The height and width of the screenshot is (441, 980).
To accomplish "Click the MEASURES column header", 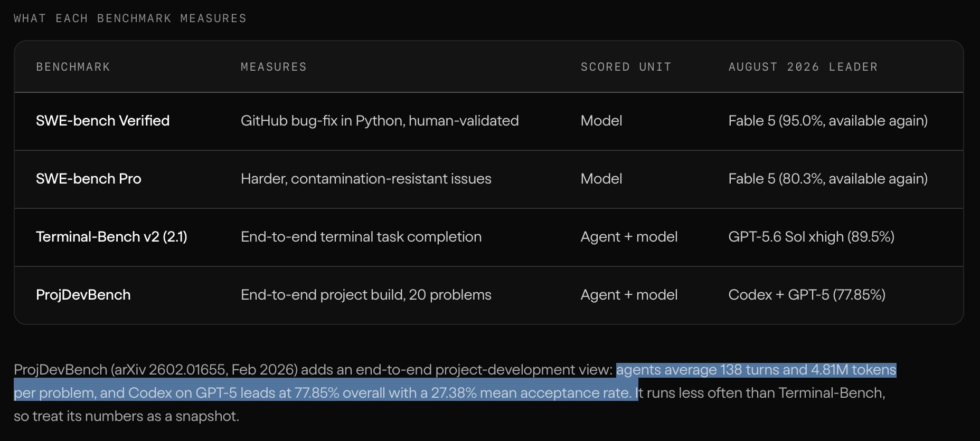I will 274,67.
